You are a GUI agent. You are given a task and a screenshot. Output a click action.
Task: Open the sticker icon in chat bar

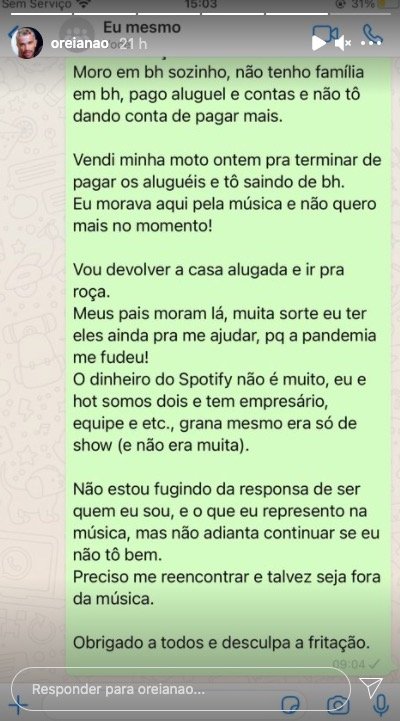291,704
